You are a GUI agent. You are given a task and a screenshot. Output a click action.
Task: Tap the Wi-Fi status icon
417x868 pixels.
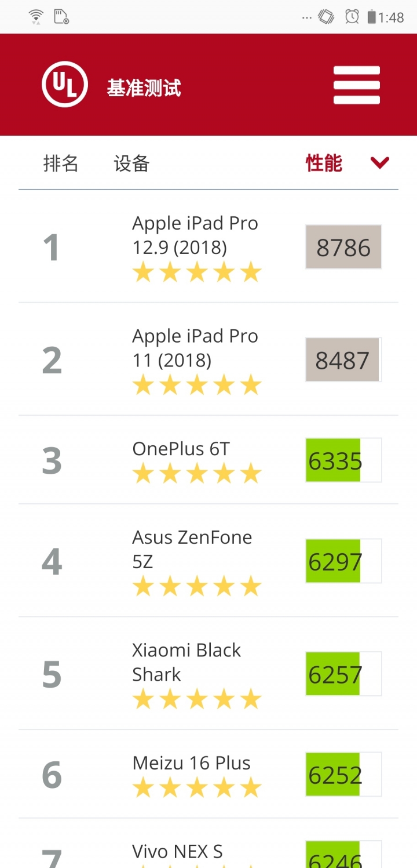36,16
